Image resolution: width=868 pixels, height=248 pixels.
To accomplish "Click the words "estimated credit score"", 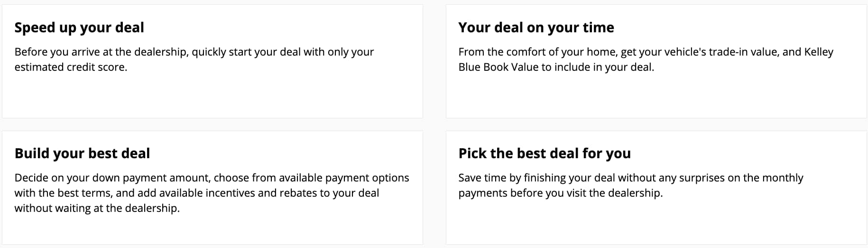I will point(70,67).
